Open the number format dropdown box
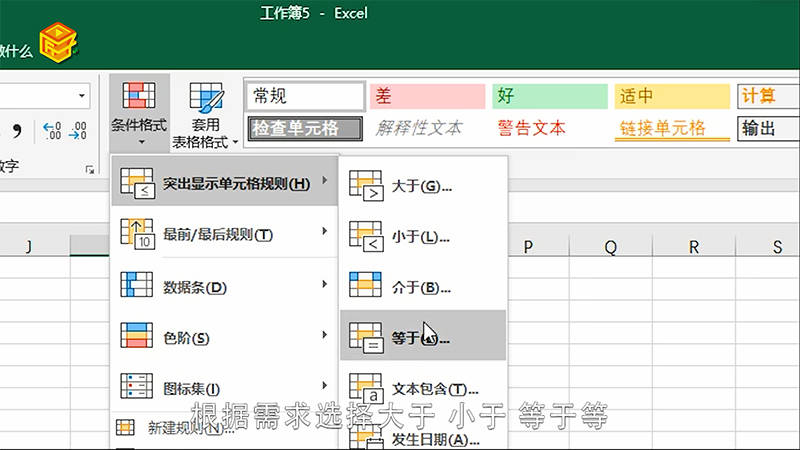This screenshot has height=450, width=800. [82, 96]
